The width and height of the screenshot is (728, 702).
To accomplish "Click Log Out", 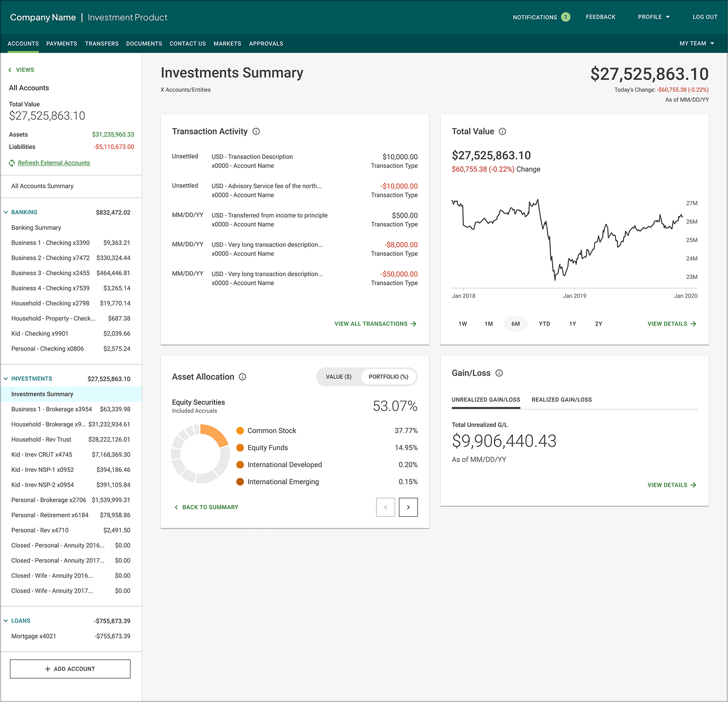I will pyautogui.click(x=705, y=17).
